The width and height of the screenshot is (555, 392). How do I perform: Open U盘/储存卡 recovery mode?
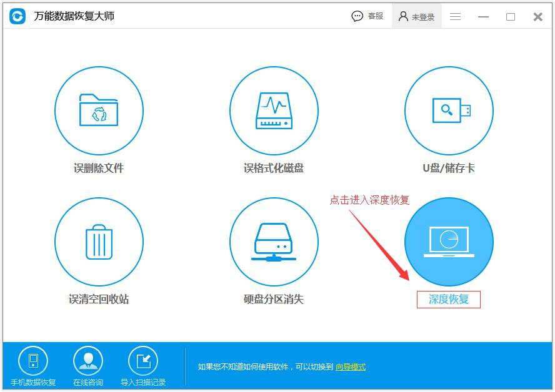[x=449, y=110]
